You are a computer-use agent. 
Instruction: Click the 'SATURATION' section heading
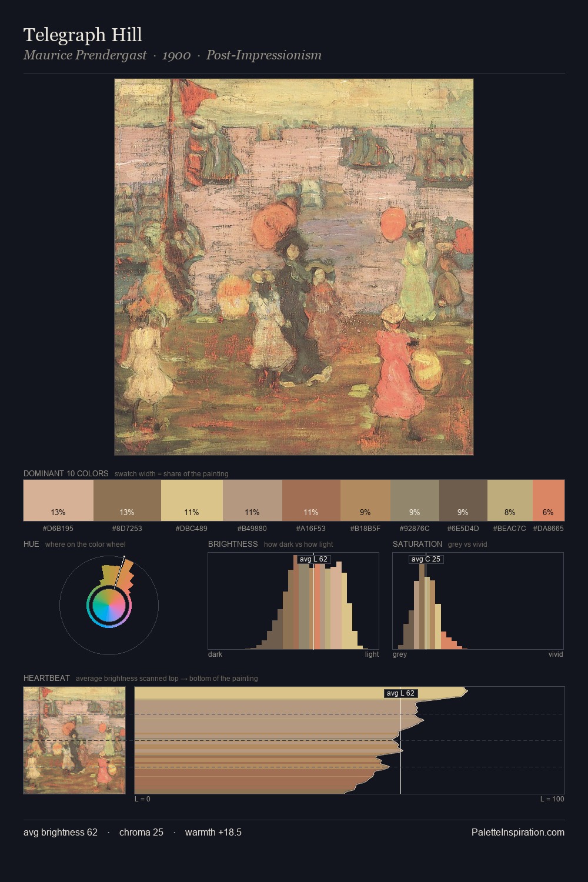click(x=417, y=544)
